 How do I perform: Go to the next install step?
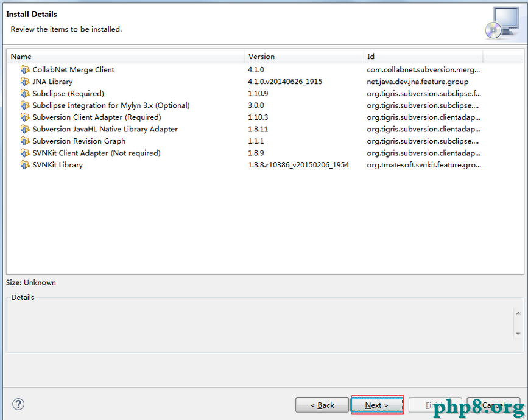377,405
